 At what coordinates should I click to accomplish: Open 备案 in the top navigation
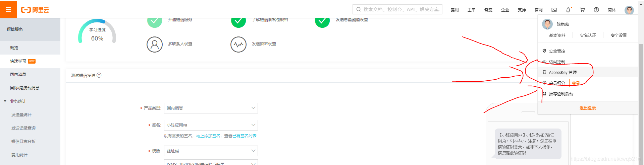click(488, 10)
